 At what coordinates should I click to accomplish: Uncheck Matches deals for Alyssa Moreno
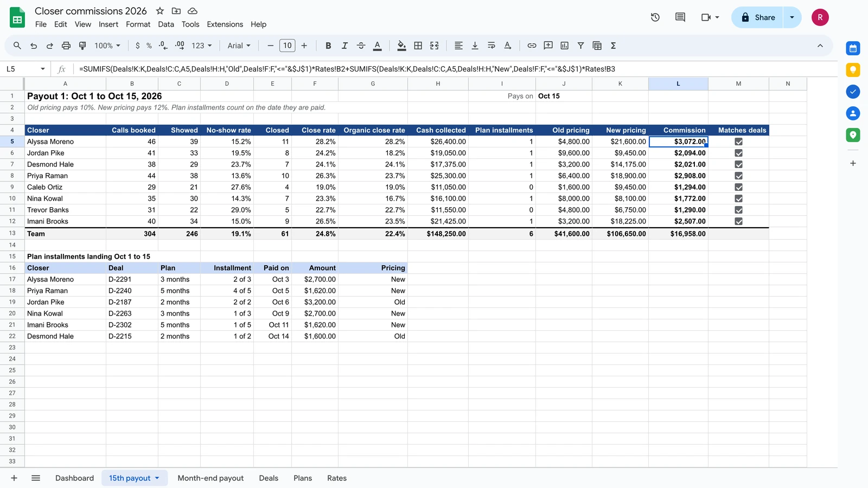coord(738,142)
